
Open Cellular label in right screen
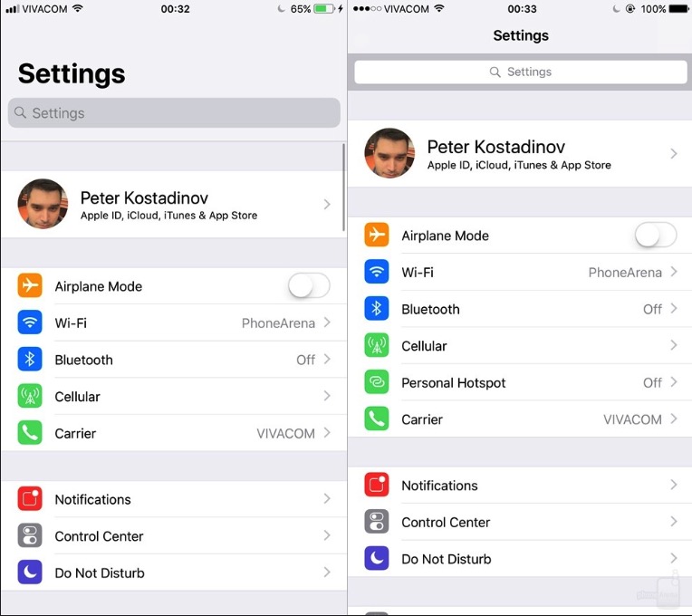point(424,346)
